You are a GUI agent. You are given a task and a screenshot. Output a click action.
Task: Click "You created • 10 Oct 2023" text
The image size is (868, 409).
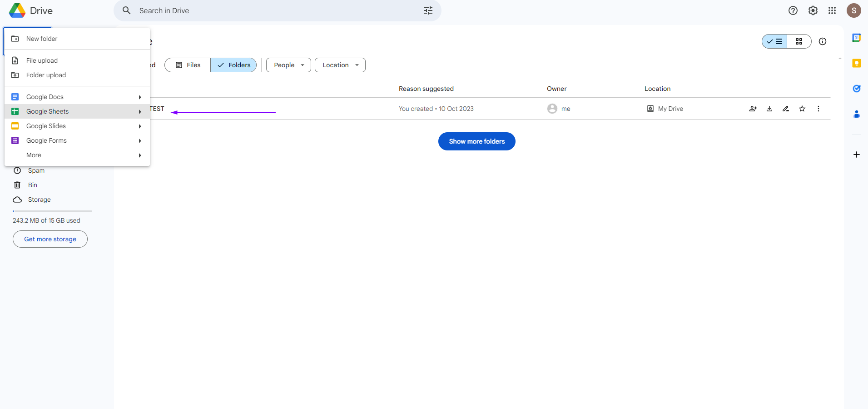pyautogui.click(x=436, y=109)
